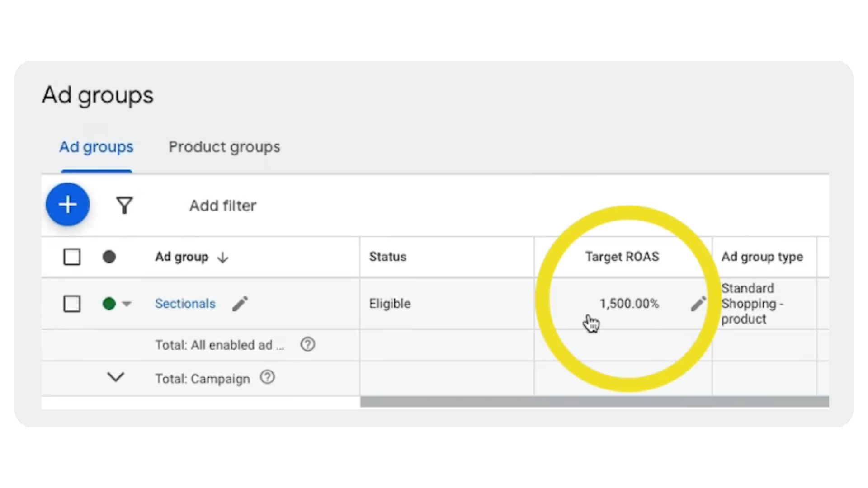Switch to the Product groups tab
Viewport: 868px width, 488px height.
pos(224,147)
